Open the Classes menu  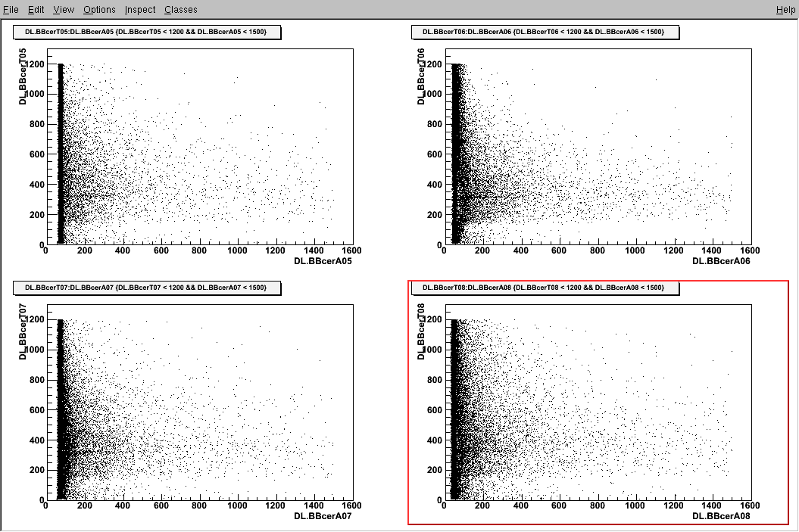tap(181, 10)
